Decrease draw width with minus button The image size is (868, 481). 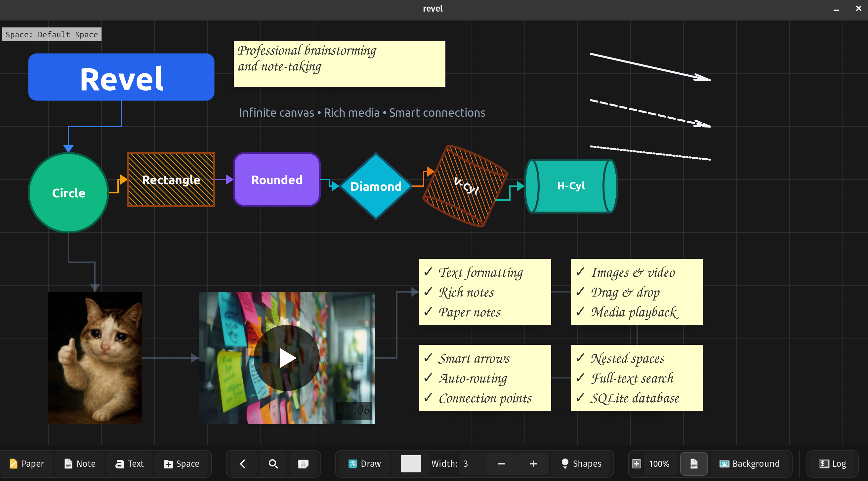(x=501, y=464)
